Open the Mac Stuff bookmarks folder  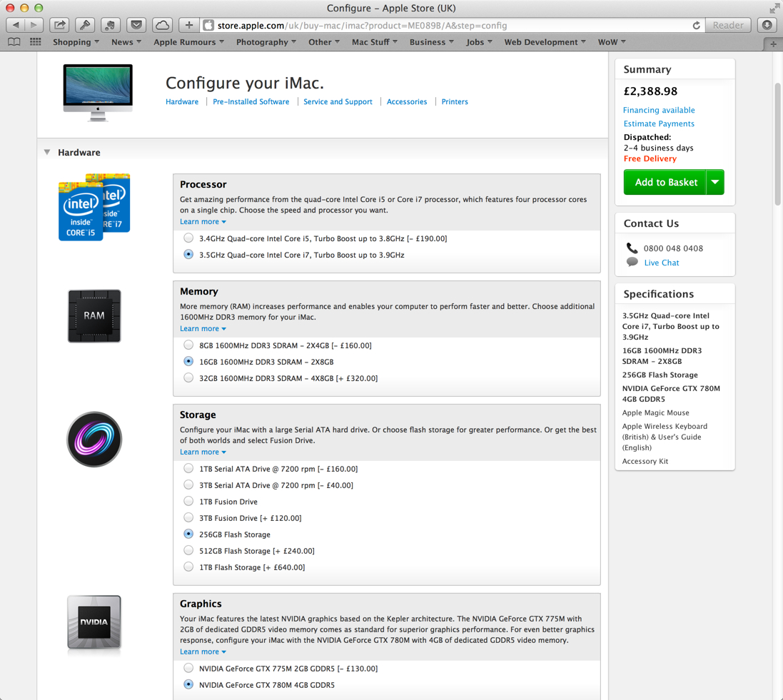tap(375, 42)
